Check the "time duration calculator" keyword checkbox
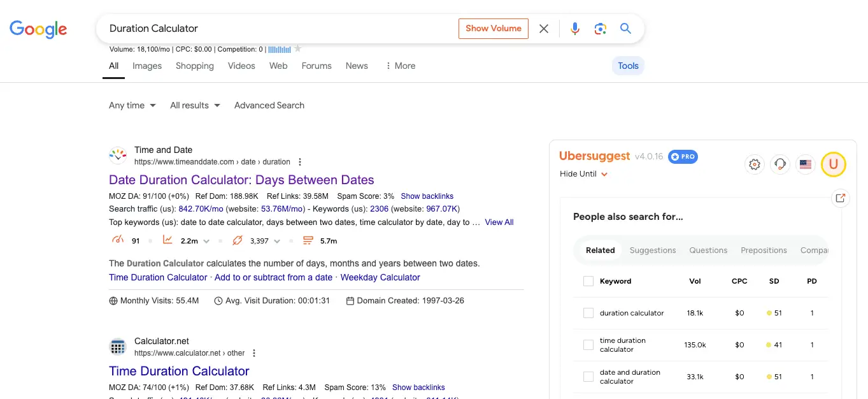868x399 pixels. (588, 345)
